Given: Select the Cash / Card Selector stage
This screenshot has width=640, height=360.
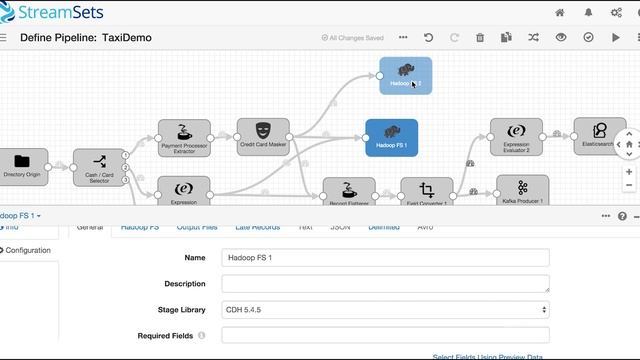Looking at the screenshot, I should 100,168.
